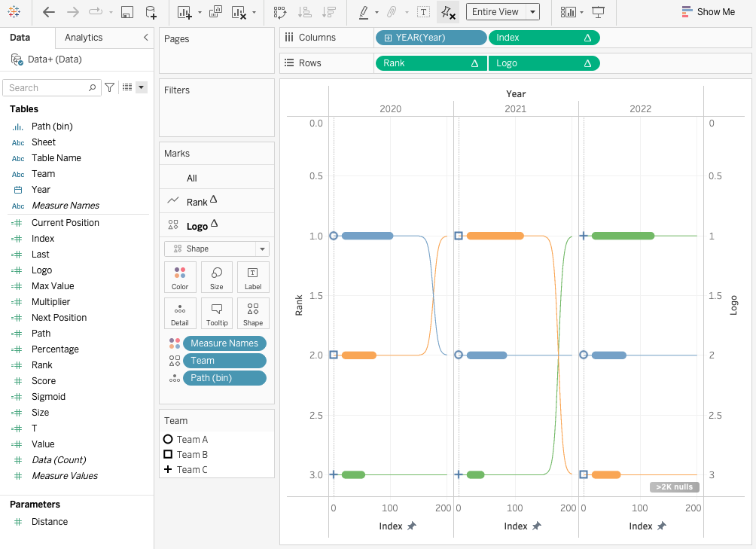Screen dimensions: 756x549
Task: Click the Show/Hide cards icon
Action: (x=568, y=12)
